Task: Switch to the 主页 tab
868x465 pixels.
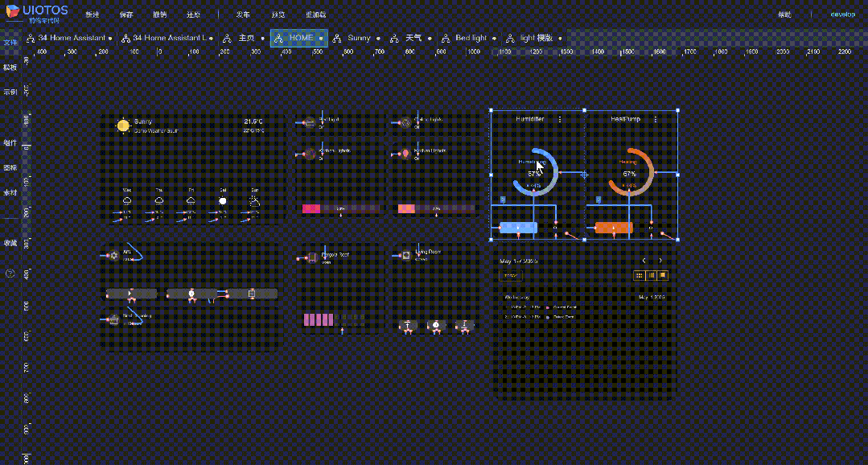Action: [x=244, y=38]
